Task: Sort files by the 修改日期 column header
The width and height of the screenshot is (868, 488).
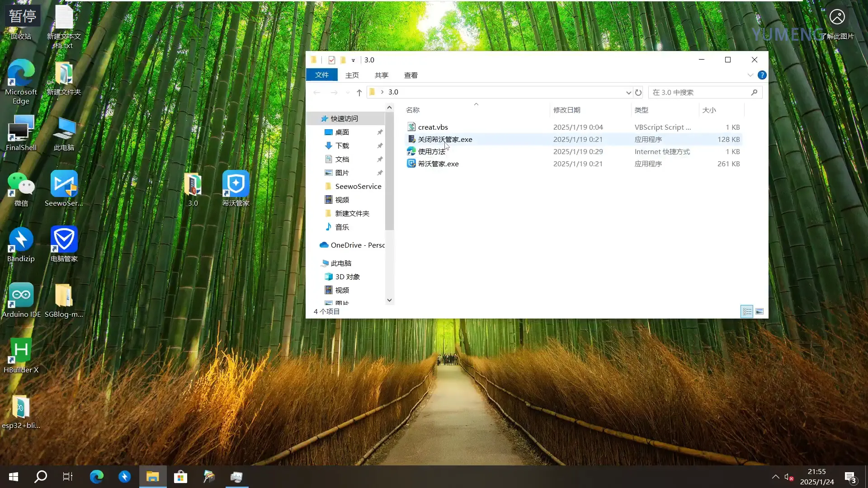Action: click(566, 110)
